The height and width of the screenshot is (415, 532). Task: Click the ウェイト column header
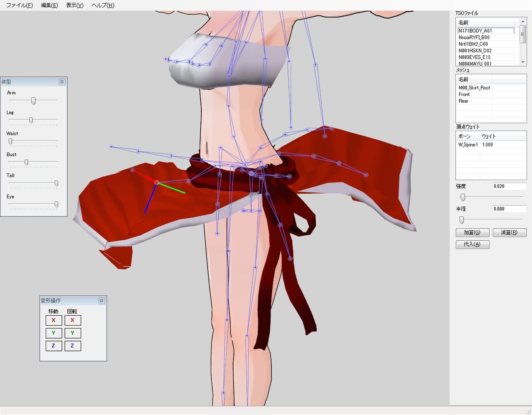[503, 136]
